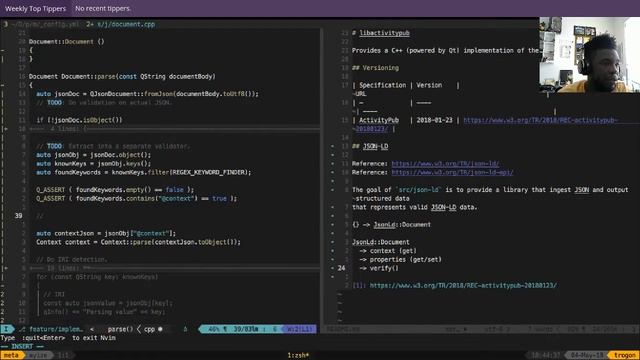Click the TODO 'Extract into a separate validator' comment
640x360 pixels.
point(113,146)
